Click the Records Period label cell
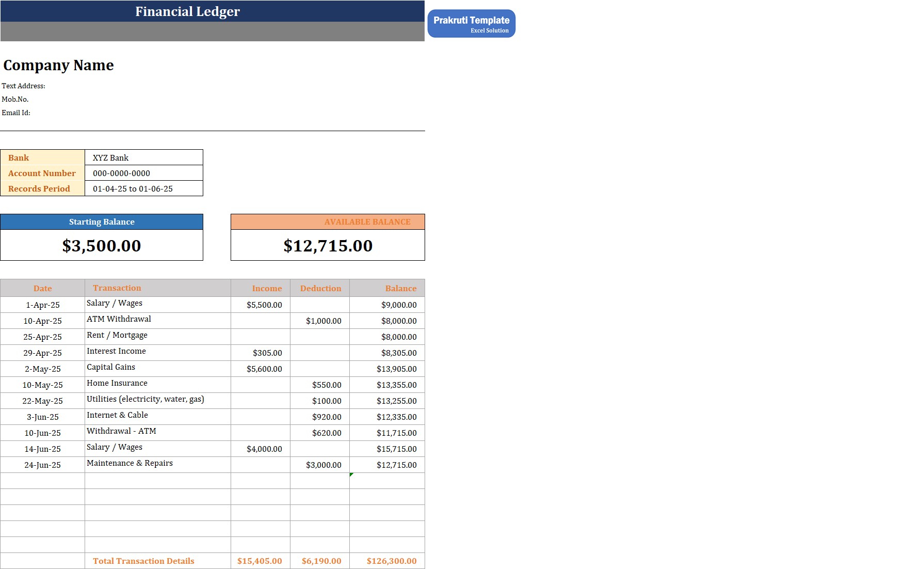 pos(43,188)
